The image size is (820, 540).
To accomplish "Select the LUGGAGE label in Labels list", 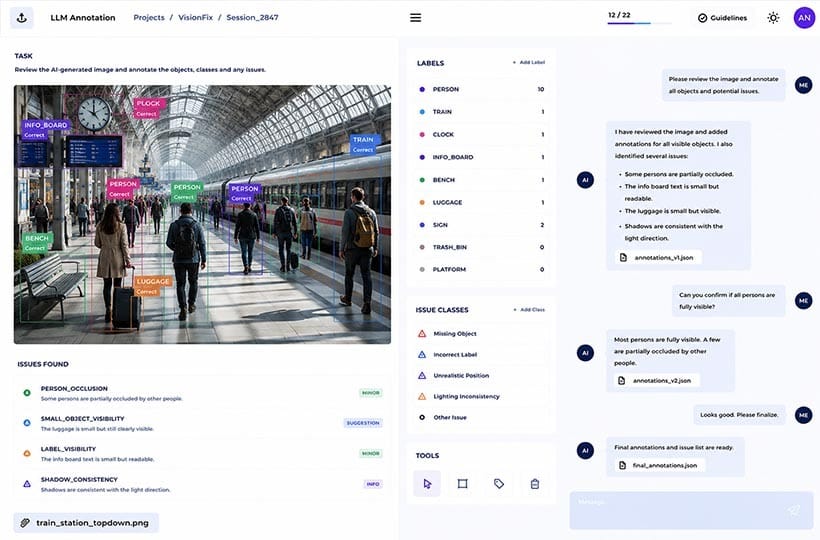I will (x=481, y=202).
